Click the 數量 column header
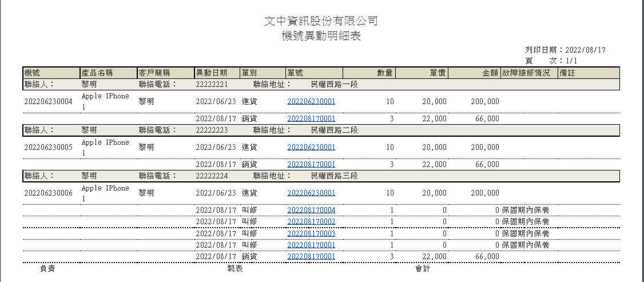644x282 pixels. (x=369, y=73)
